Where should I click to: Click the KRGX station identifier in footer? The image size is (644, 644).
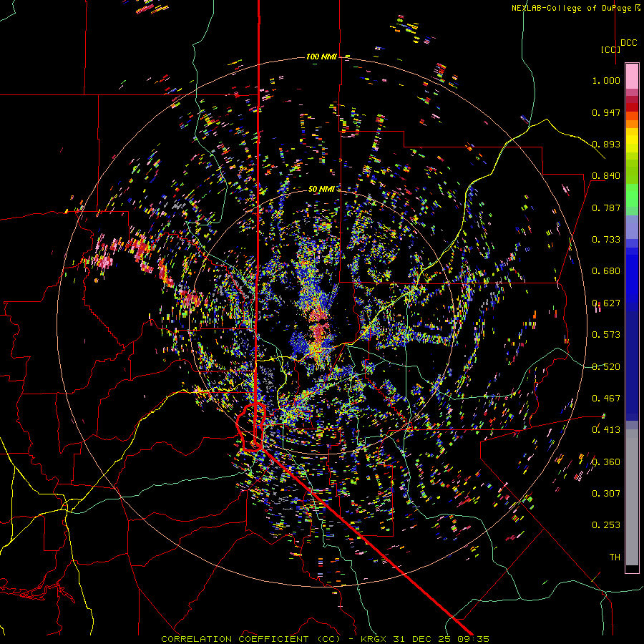coord(374,639)
